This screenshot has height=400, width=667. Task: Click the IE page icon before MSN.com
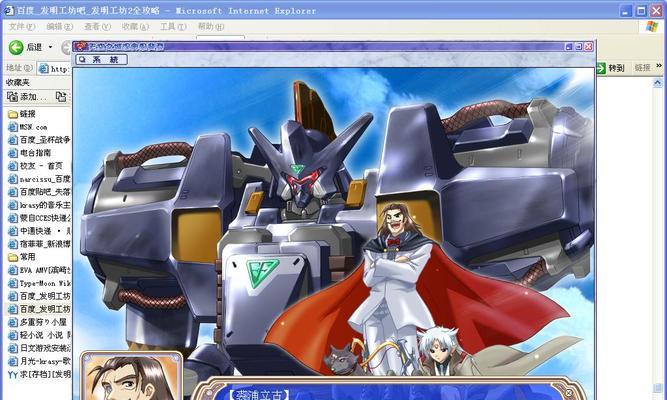point(13,127)
